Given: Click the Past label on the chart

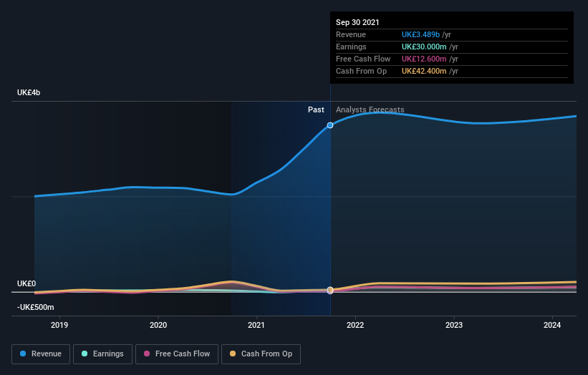Looking at the screenshot, I should tap(316, 109).
